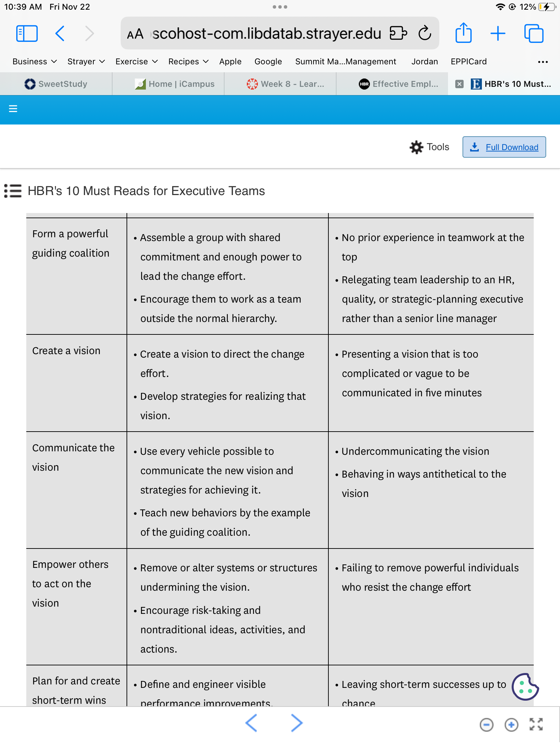Open the Tools menu with gear
The image size is (560, 747).
click(429, 147)
